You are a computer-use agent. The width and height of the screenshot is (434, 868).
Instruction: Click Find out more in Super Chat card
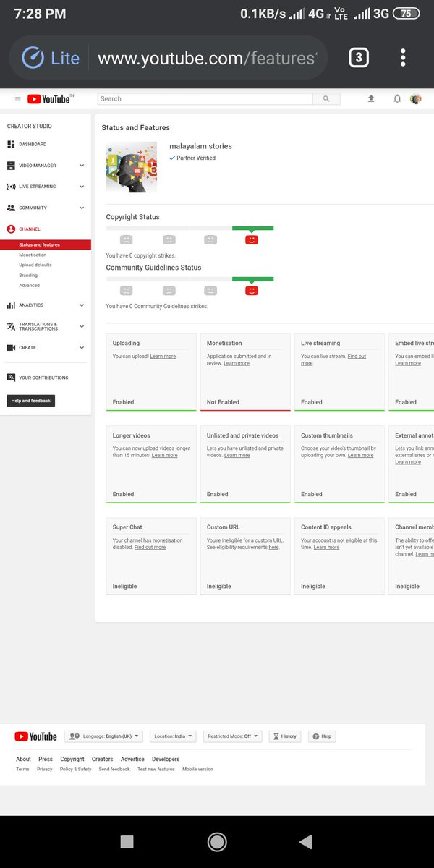(150, 548)
